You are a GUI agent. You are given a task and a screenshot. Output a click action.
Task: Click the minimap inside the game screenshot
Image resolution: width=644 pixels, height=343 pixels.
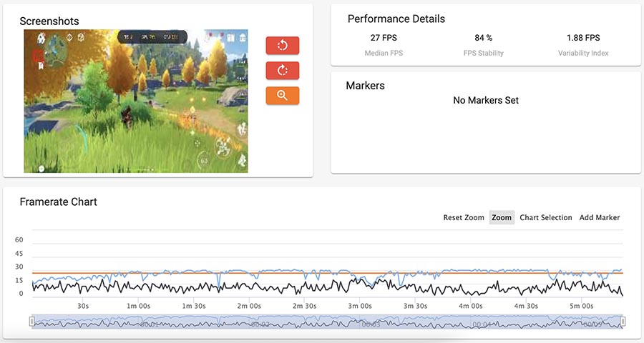(55, 47)
